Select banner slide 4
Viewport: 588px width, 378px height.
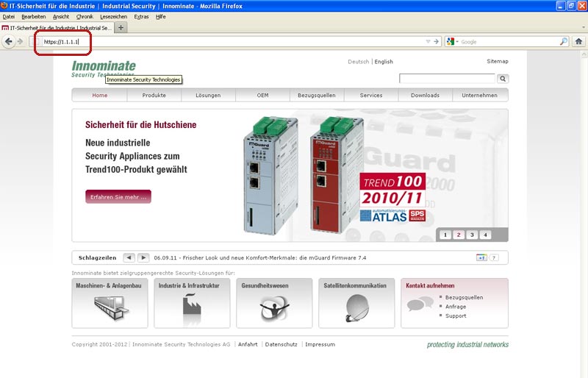pyautogui.click(x=484, y=235)
